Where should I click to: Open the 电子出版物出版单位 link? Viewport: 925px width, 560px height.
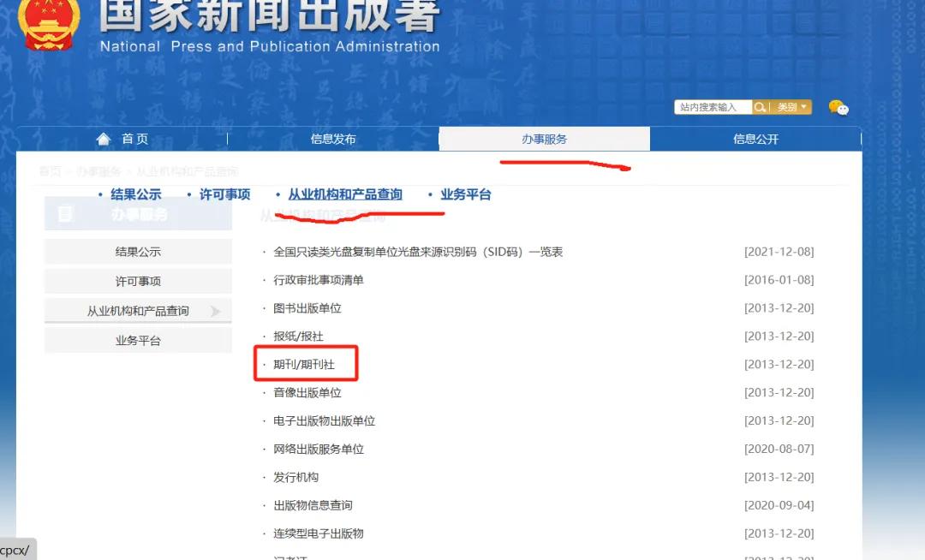(x=324, y=421)
